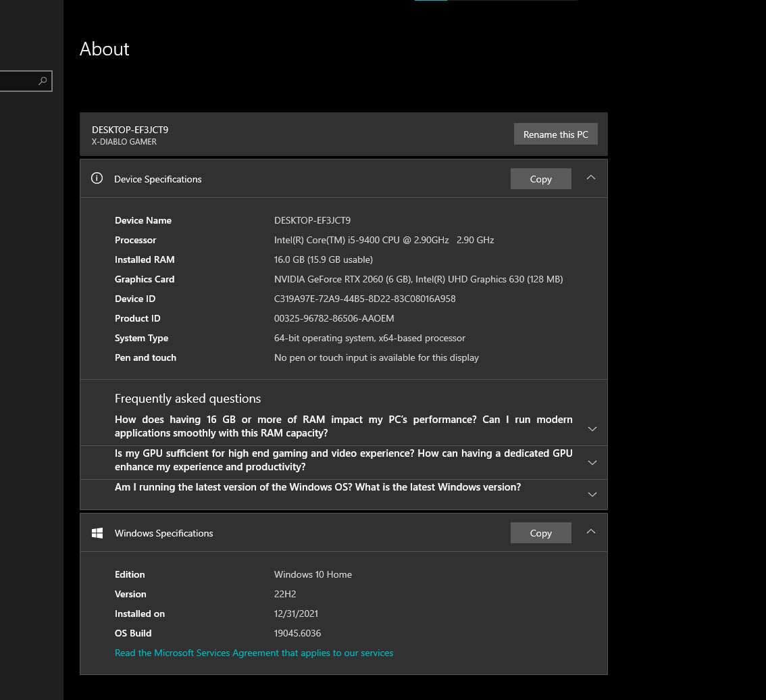
Task: Collapse the Windows Specifications section chevron
Action: point(591,531)
